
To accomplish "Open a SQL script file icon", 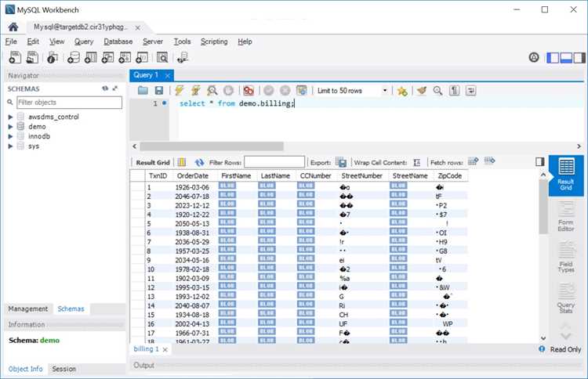I will (x=143, y=90).
